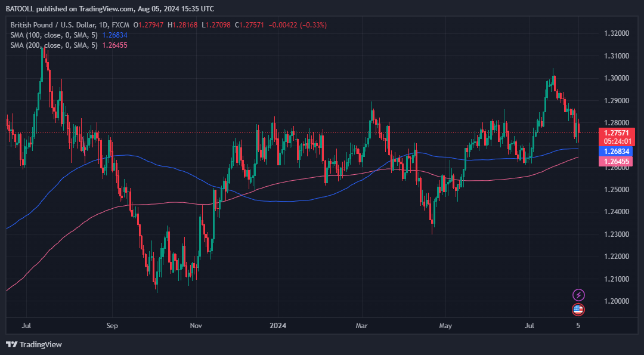Click the SMA 200 value 1.26455 in legend
Viewport: 644px width, 355px height.
[114, 45]
